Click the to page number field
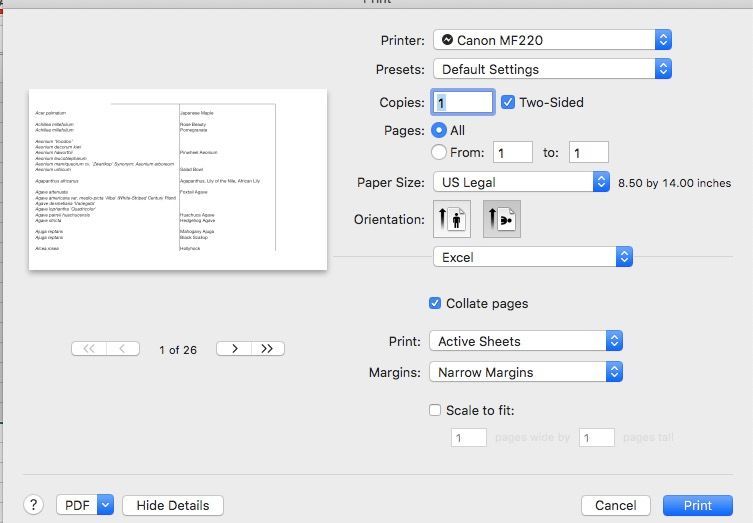This screenshot has width=753, height=523. (x=589, y=153)
